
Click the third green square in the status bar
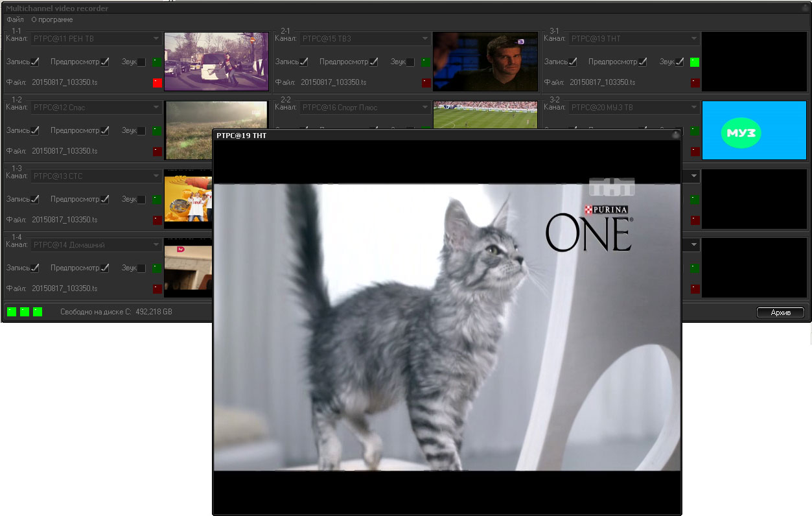tap(38, 312)
